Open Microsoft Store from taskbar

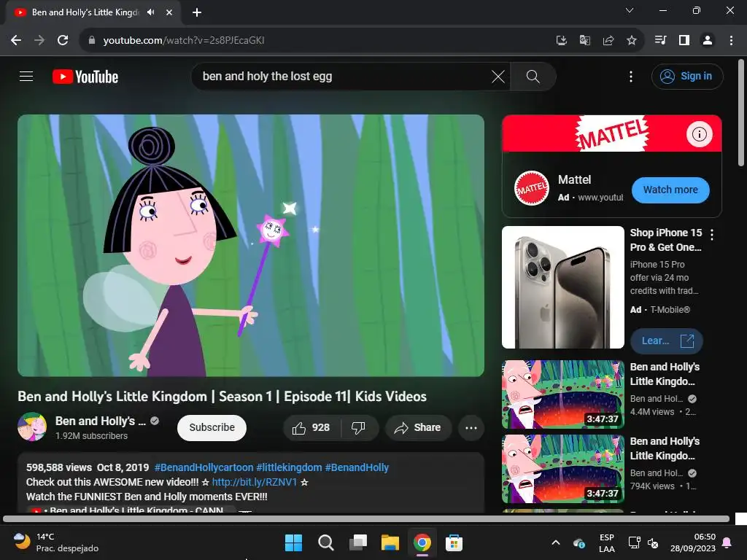[454, 542]
